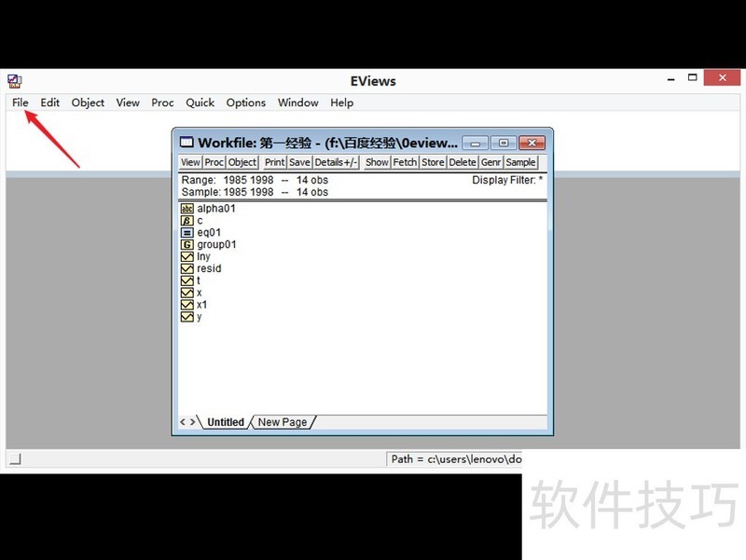Click the Store button
746x560 pixels.
(x=433, y=162)
